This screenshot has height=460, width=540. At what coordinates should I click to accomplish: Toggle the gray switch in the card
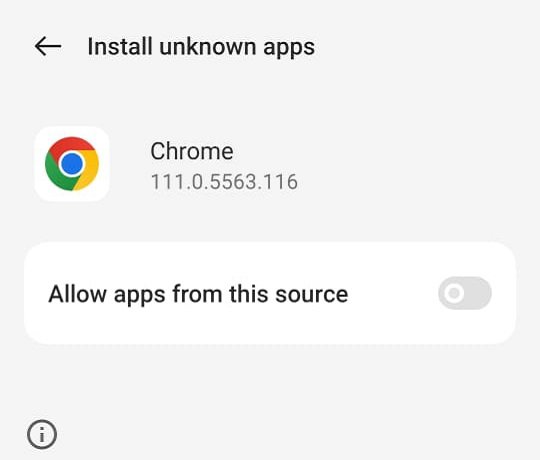point(465,293)
